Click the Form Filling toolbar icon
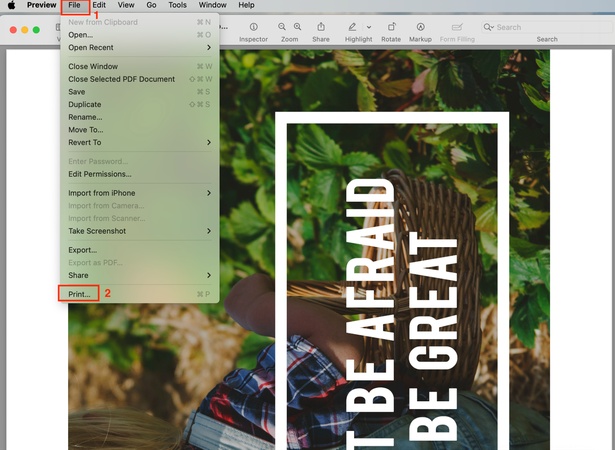This screenshot has height=450, width=615. click(457, 27)
